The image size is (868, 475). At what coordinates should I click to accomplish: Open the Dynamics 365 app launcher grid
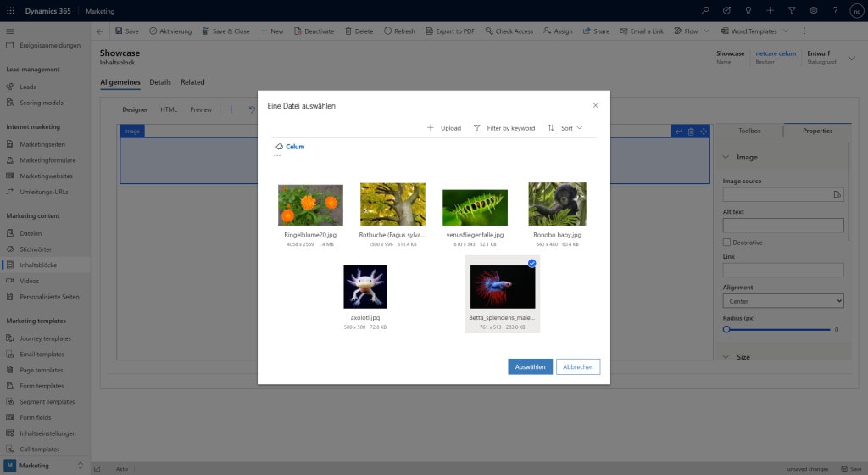[10, 10]
